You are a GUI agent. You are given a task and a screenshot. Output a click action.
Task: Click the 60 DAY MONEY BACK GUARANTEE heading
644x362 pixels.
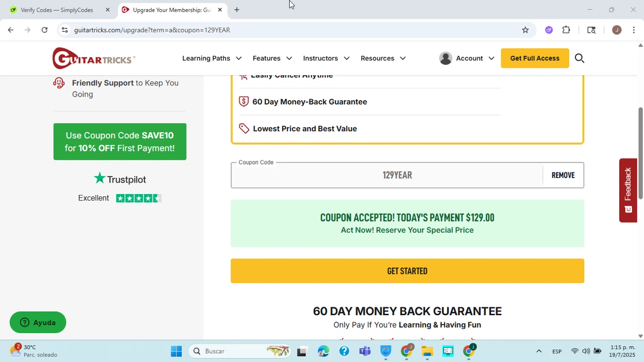407,311
